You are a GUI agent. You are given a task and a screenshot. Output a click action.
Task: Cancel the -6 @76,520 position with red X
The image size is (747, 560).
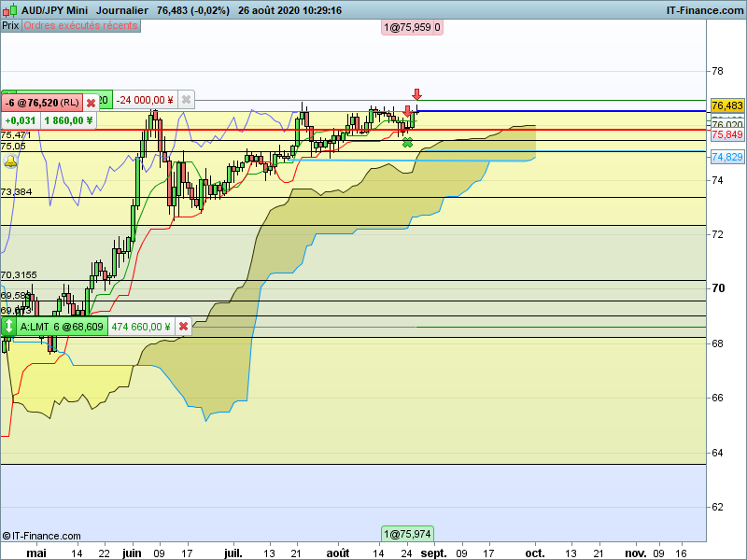coord(91,103)
